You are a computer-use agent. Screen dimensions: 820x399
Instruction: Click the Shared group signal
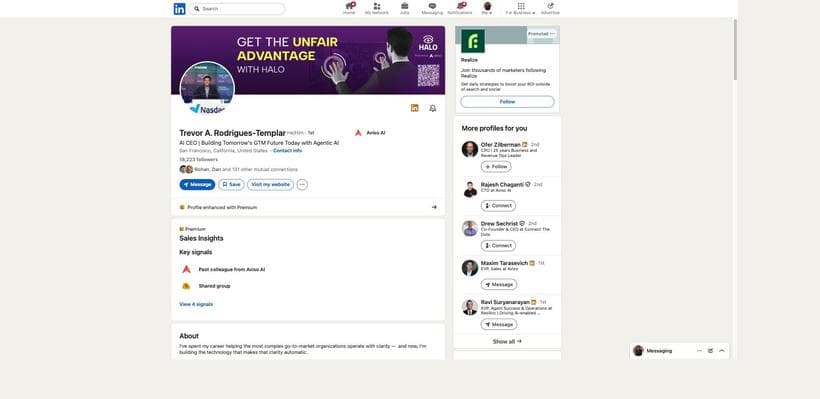pyautogui.click(x=214, y=286)
